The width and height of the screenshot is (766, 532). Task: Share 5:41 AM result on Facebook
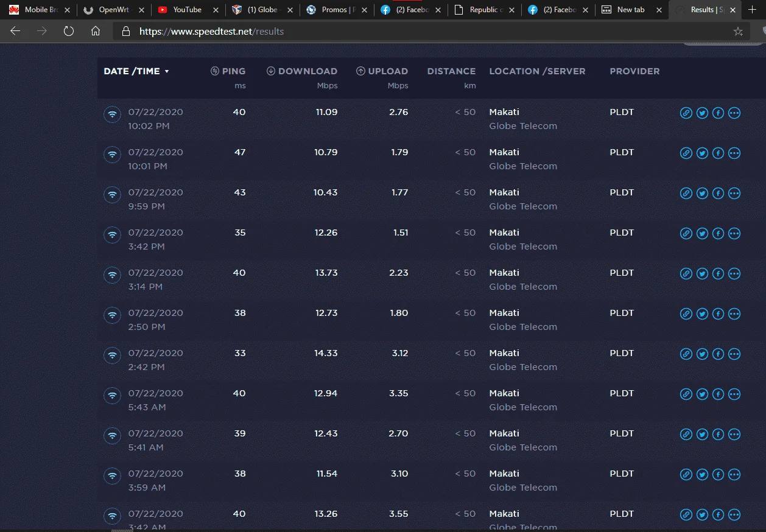pyautogui.click(x=718, y=435)
